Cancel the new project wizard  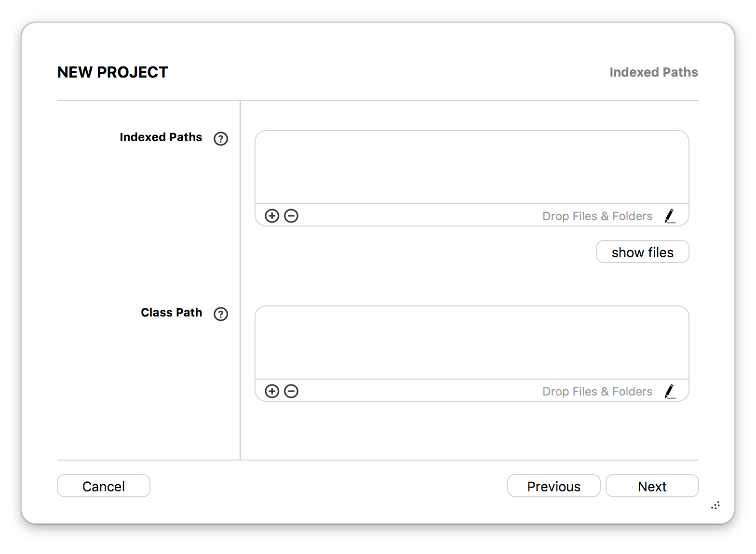(x=104, y=486)
